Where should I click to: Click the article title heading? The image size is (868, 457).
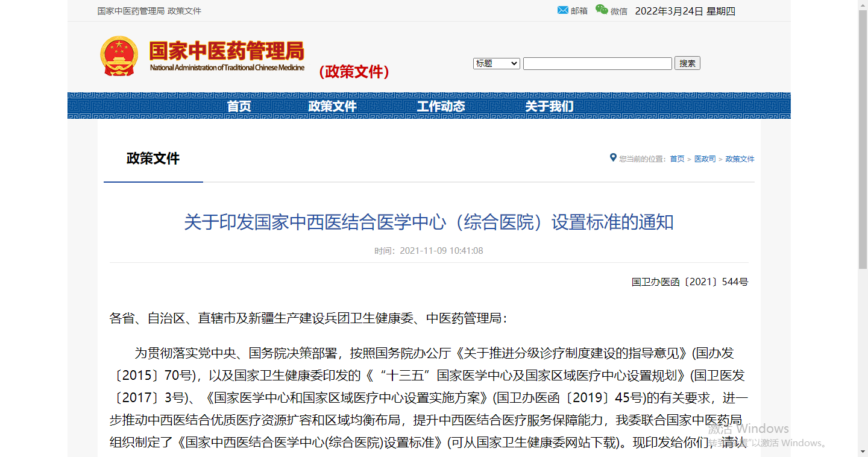[x=429, y=222]
